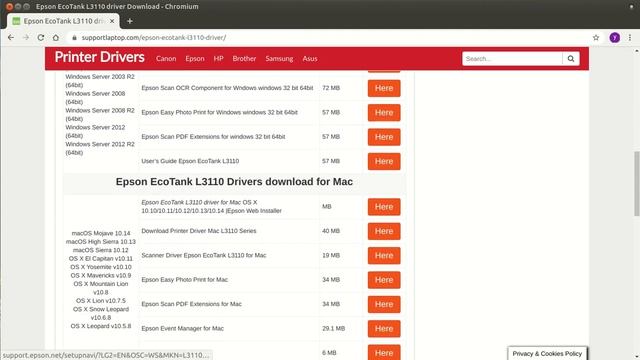
Task: Click the site search magnifier button
Action: tap(571, 59)
